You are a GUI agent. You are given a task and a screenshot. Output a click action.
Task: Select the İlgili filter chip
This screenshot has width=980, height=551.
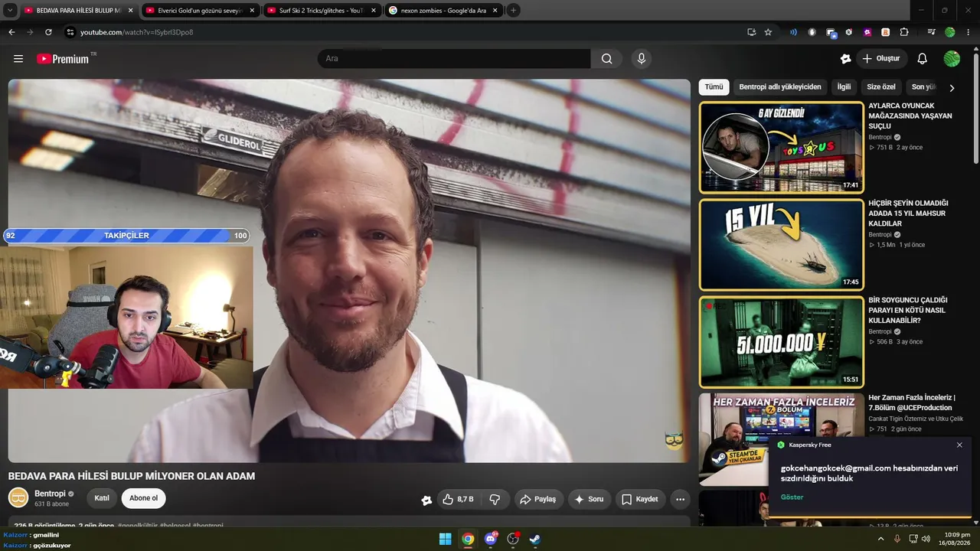point(844,87)
